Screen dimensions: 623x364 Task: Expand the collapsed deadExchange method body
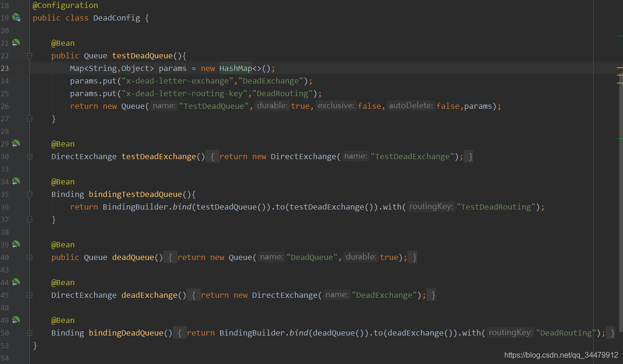pos(29,295)
